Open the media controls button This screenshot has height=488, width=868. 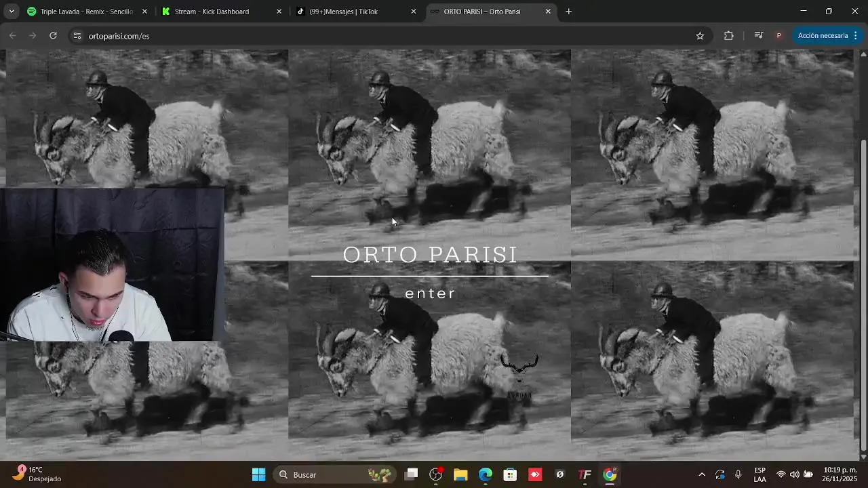click(759, 36)
